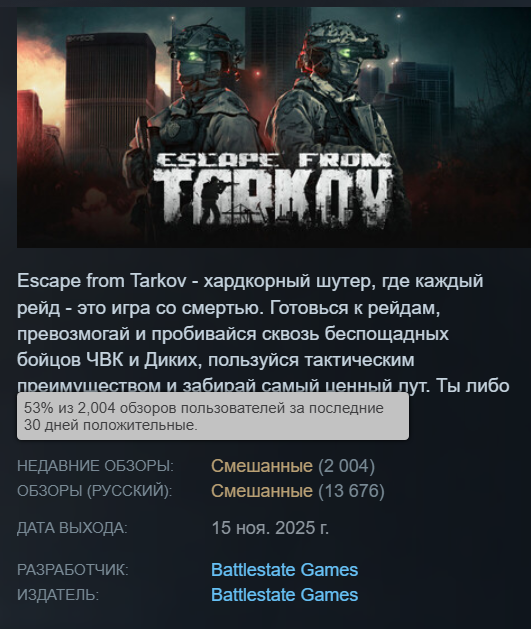Select the Russian reviews count (13 676)
Viewport: 531px width, 629px height.
(351, 491)
